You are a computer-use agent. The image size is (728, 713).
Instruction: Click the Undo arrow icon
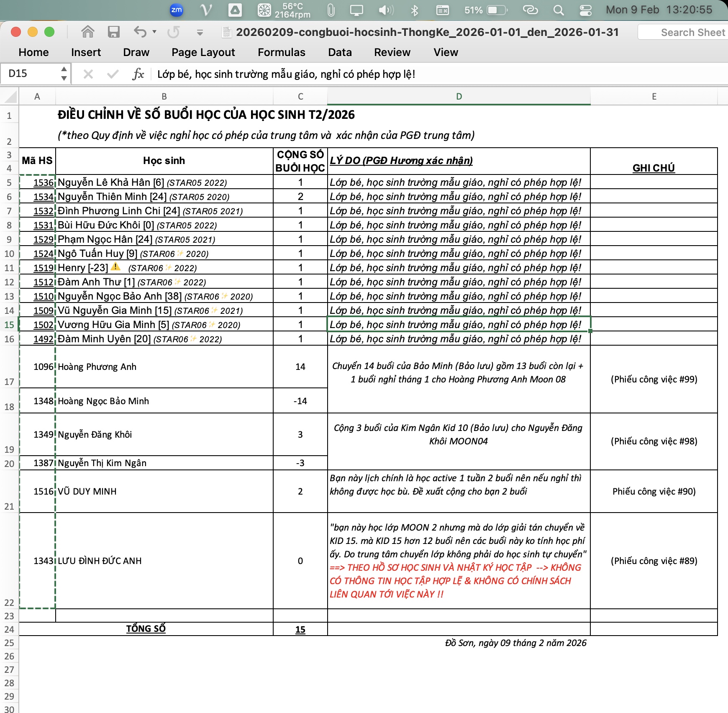pyautogui.click(x=140, y=32)
